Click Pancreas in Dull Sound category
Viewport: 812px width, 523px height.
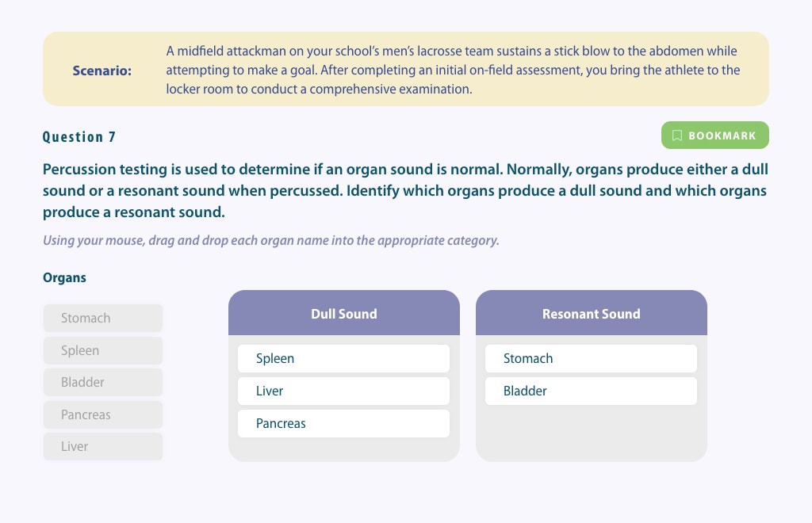343,424
